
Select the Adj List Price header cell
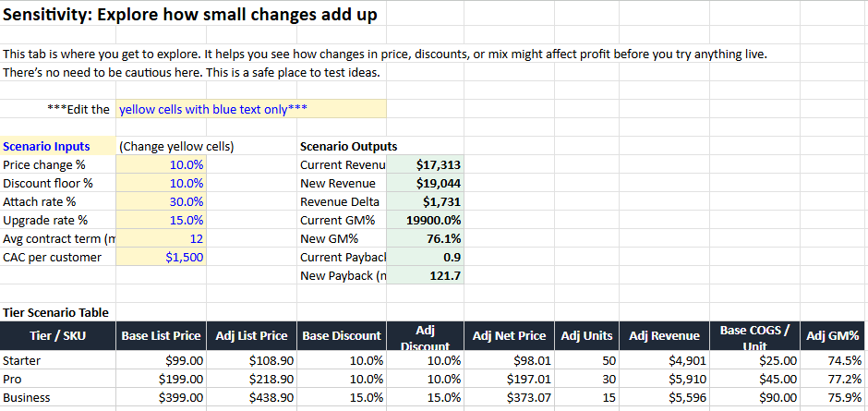pos(252,336)
